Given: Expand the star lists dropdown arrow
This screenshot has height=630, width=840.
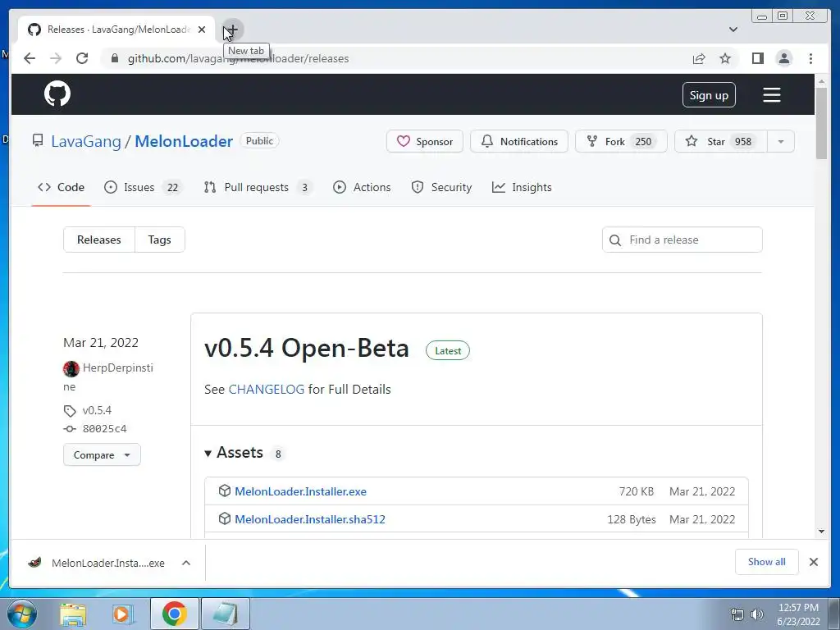Looking at the screenshot, I should click(x=781, y=141).
